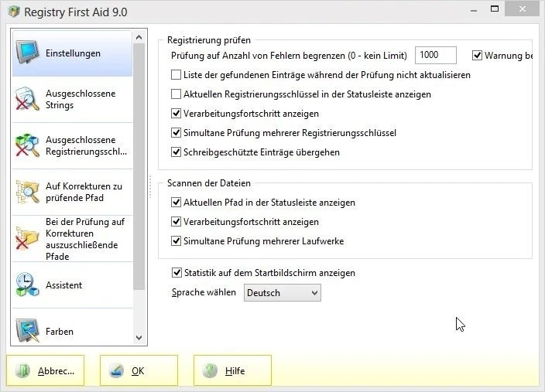Click the Sprache wählen label
The width and height of the screenshot is (545, 392).
[x=204, y=292]
